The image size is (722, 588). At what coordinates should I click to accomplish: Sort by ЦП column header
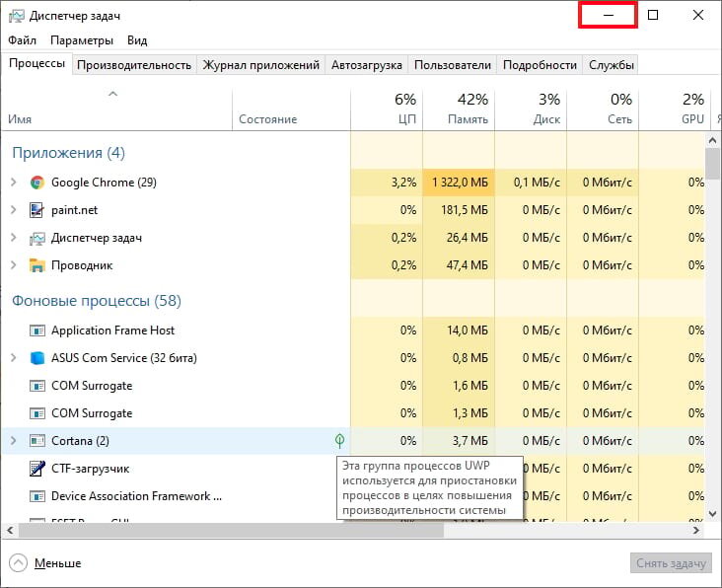(x=387, y=110)
